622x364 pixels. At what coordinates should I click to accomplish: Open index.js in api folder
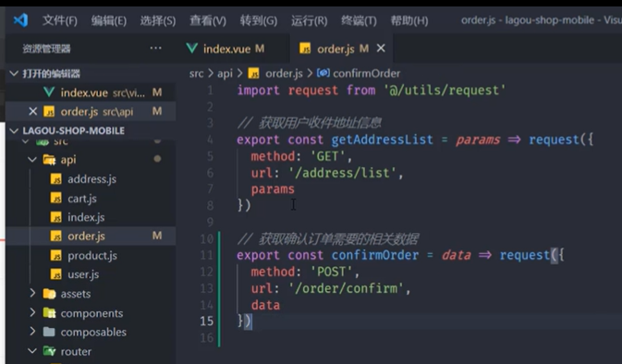[x=86, y=217]
